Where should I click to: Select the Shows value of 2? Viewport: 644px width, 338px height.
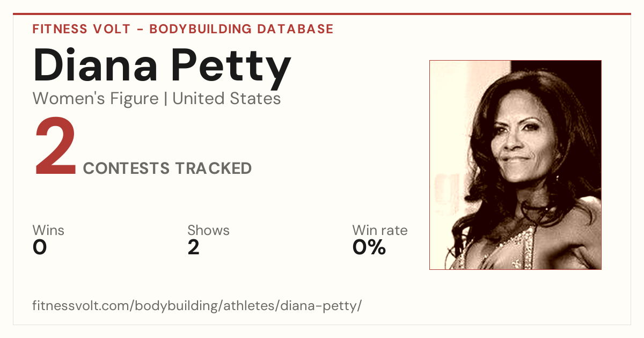(194, 247)
